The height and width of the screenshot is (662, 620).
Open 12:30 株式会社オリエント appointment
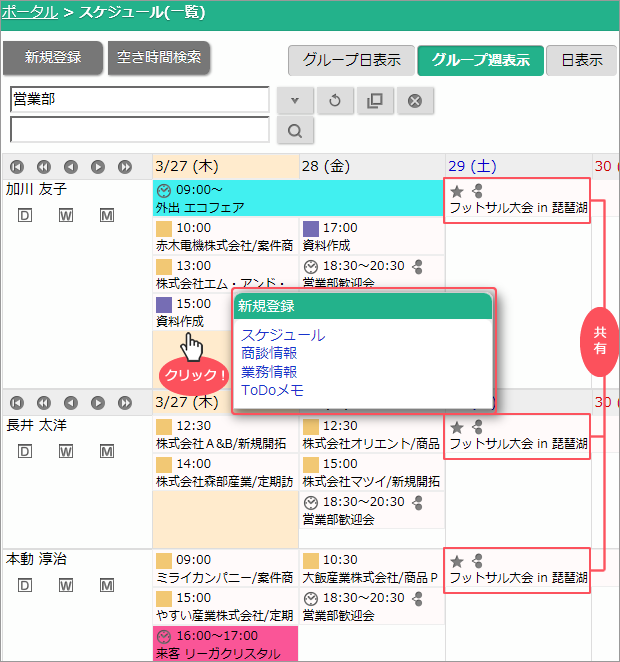tap(371, 434)
